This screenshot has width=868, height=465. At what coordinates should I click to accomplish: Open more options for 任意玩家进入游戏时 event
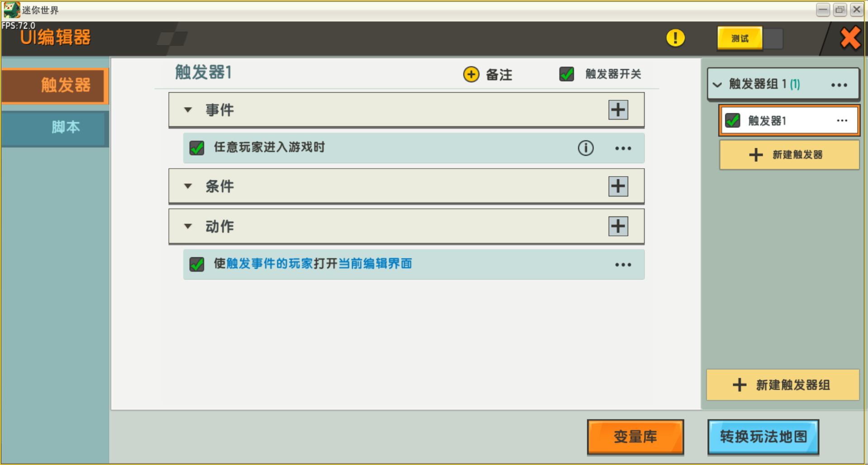coord(623,148)
